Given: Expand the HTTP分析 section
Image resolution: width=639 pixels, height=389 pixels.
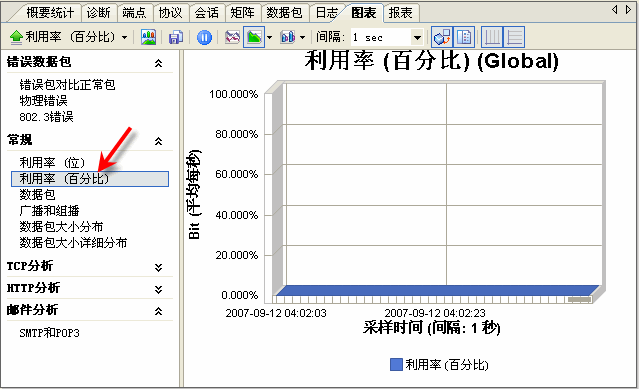Looking at the screenshot, I should (159, 290).
